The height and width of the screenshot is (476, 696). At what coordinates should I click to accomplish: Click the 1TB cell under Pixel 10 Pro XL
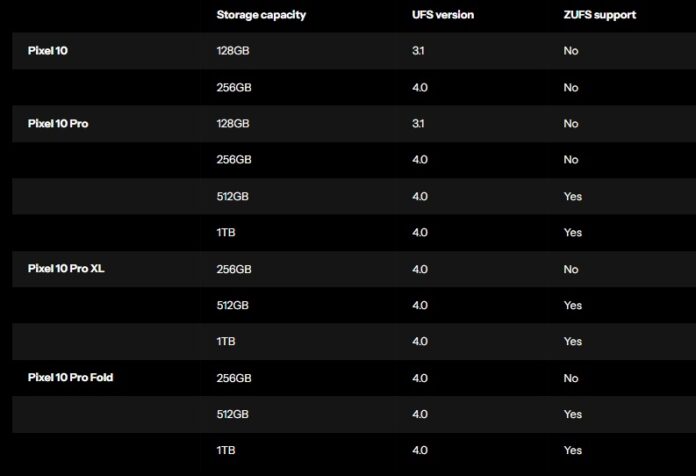[226, 342]
